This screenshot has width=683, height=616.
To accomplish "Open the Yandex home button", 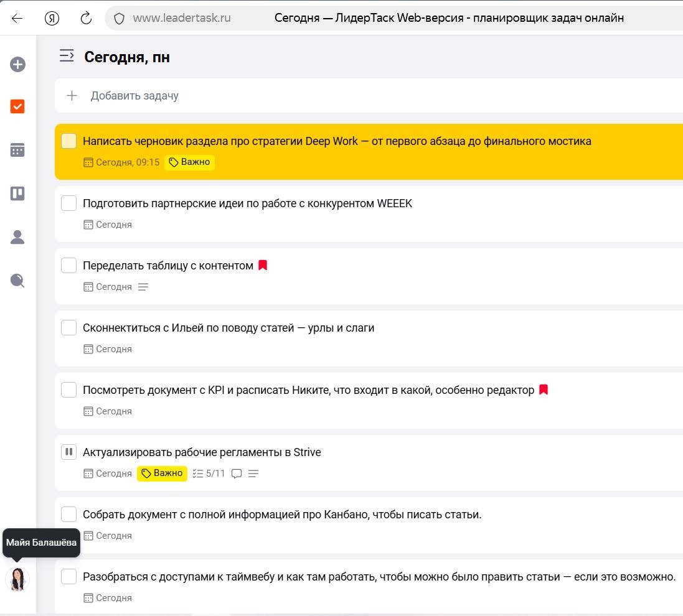I will [x=52, y=18].
